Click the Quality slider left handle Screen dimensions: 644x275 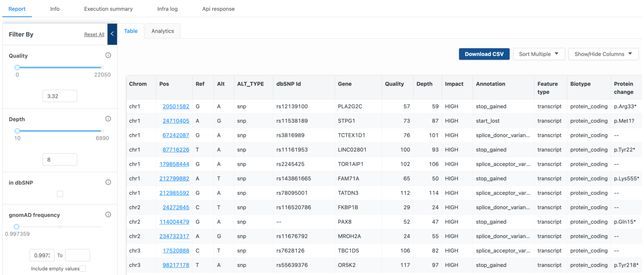pyautogui.click(x=17, y=67)
